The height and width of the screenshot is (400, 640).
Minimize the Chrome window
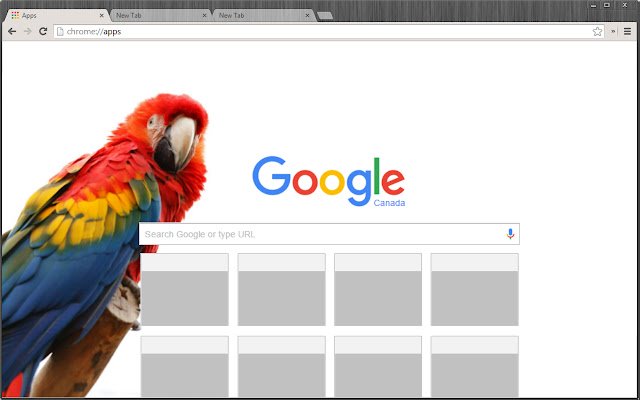pos(593,5)
